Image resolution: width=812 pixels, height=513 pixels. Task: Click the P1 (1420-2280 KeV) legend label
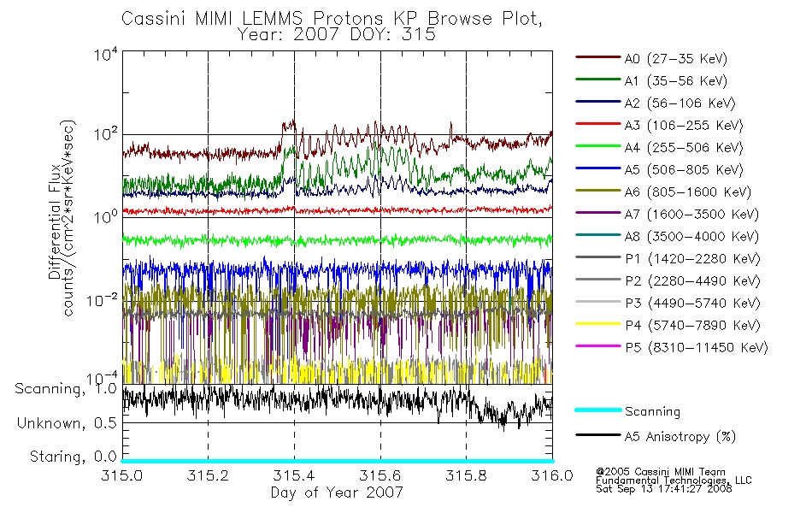(692, 259)
